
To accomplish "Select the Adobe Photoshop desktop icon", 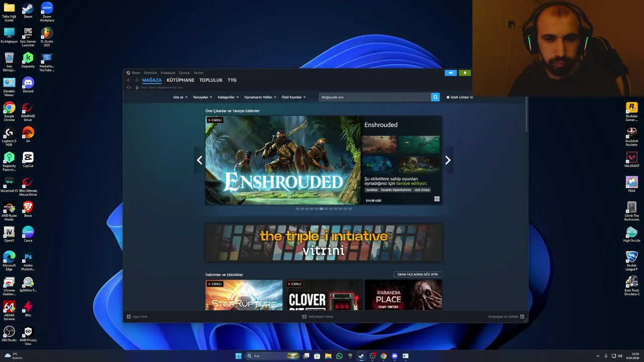I will [x=28, y=261].
